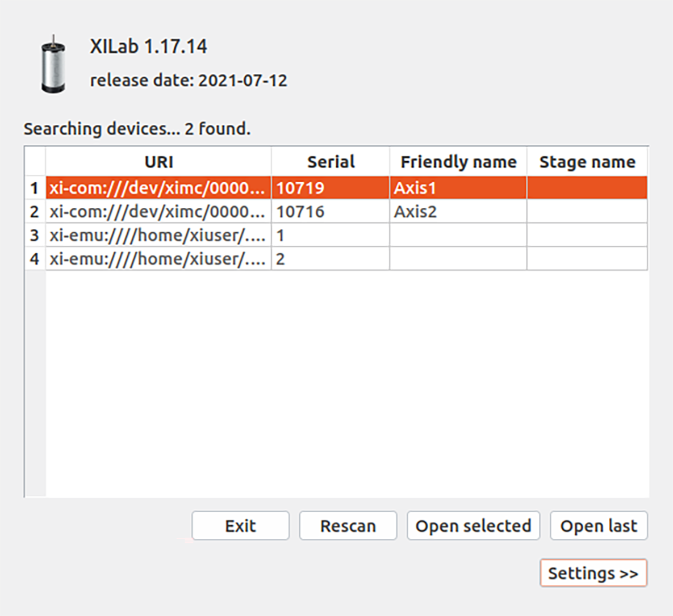This screenshot has width=673, height=616.
Task: Click the Stage name column header
Action: coord(587,162)
